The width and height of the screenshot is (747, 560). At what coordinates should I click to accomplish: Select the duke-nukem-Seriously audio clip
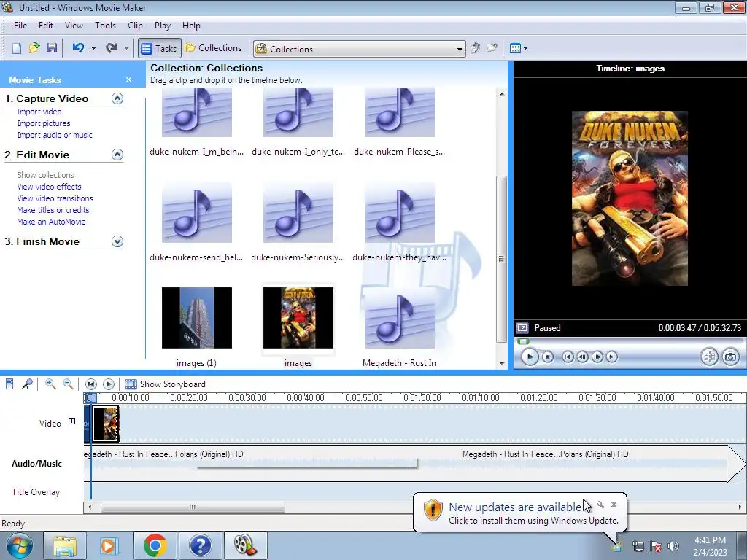(x=298, y=212)
